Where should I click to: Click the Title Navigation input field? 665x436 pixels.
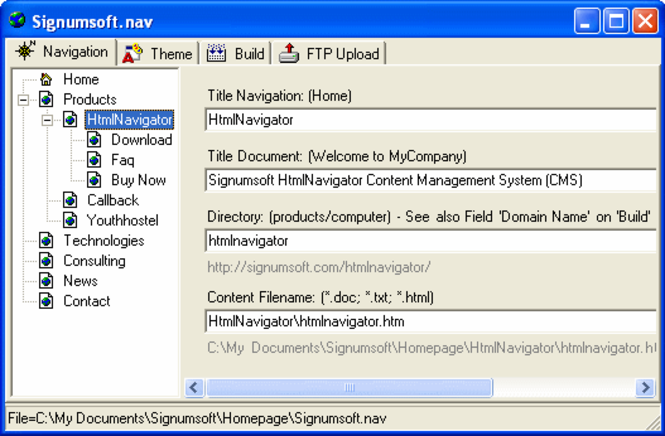click(430, 120)
